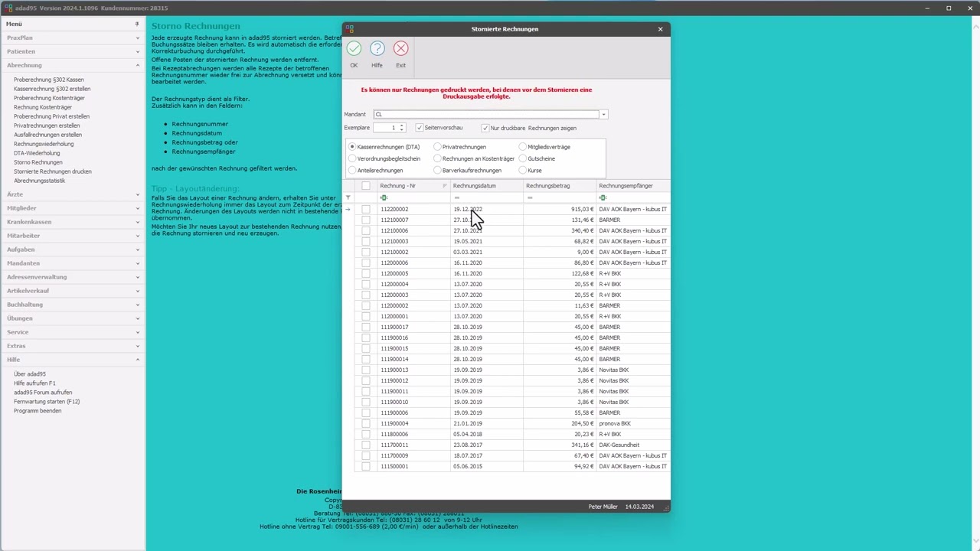Choose the Gutscheine radio option
The width and height of the screenshot is (980, 551).
click(x=523, y=158)
